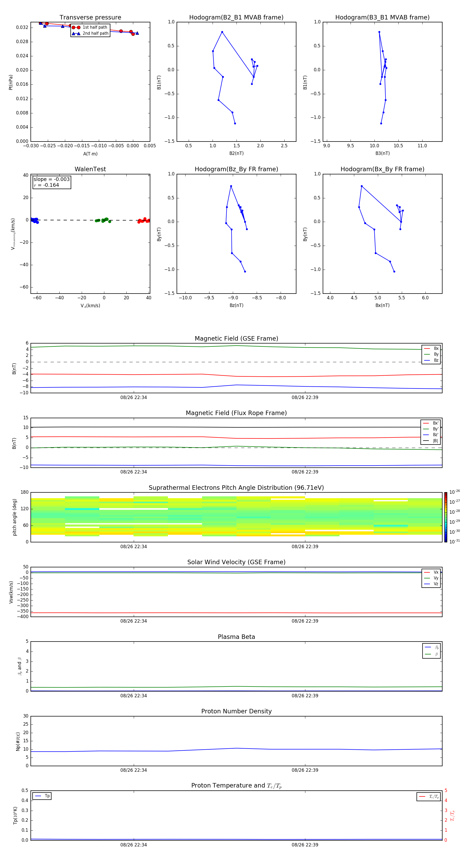The width and height of the screenshot is (473, 868).
Task: Click the topmost data point in the B2_B1 hodogram
Action: (222, 32)
